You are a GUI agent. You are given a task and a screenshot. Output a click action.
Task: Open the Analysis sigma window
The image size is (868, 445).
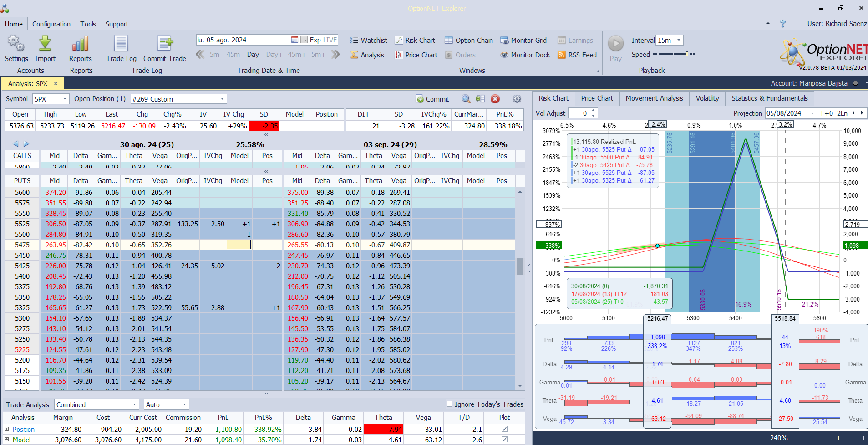pos(367,55)
